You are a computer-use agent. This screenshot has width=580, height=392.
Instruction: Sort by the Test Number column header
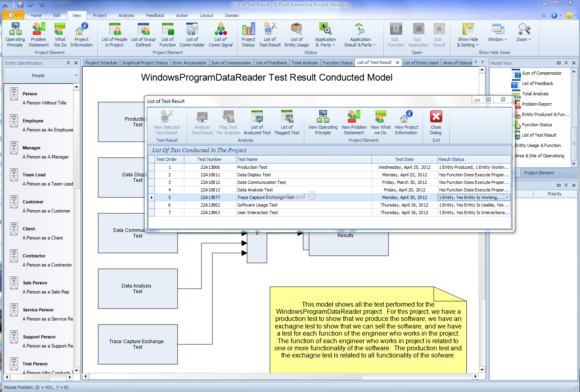(209, 159)
